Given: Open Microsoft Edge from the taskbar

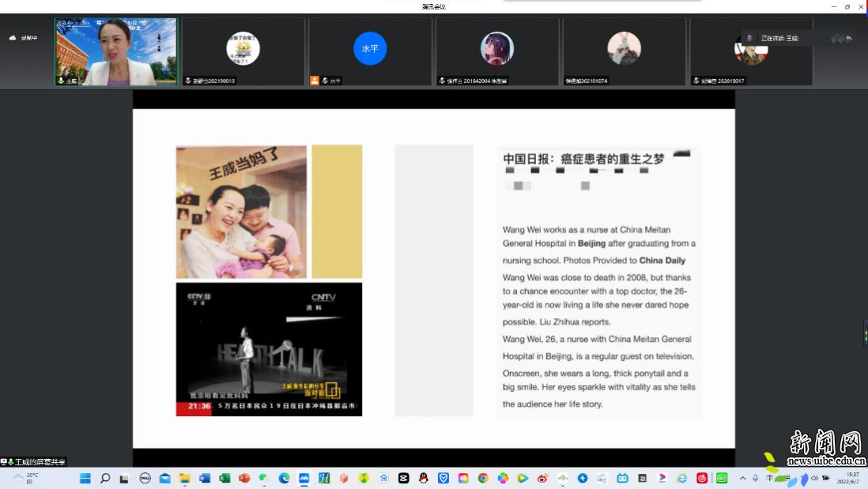Looking at the screenshot, I should pos(284,479).
